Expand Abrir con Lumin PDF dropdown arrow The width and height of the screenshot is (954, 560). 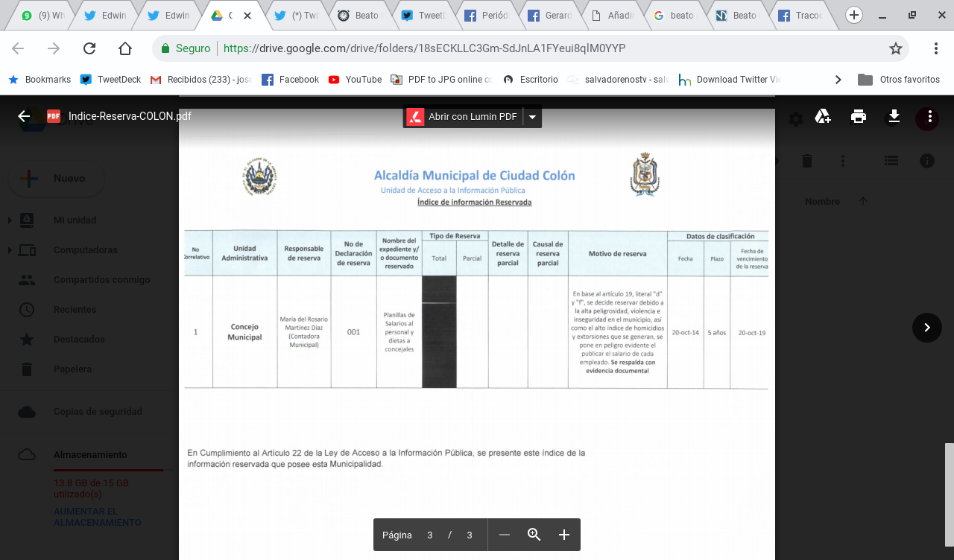(x=532, y=117)
